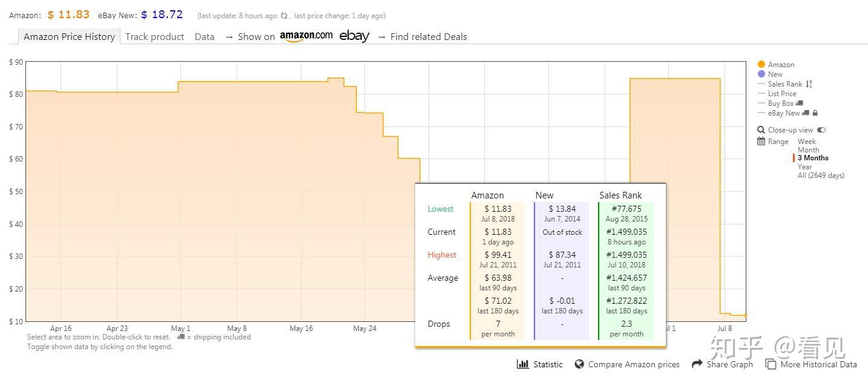The height and width of the screenshot is (383, 868).
Task: Click the May 16 date label on axis
Action: point(301,329)
